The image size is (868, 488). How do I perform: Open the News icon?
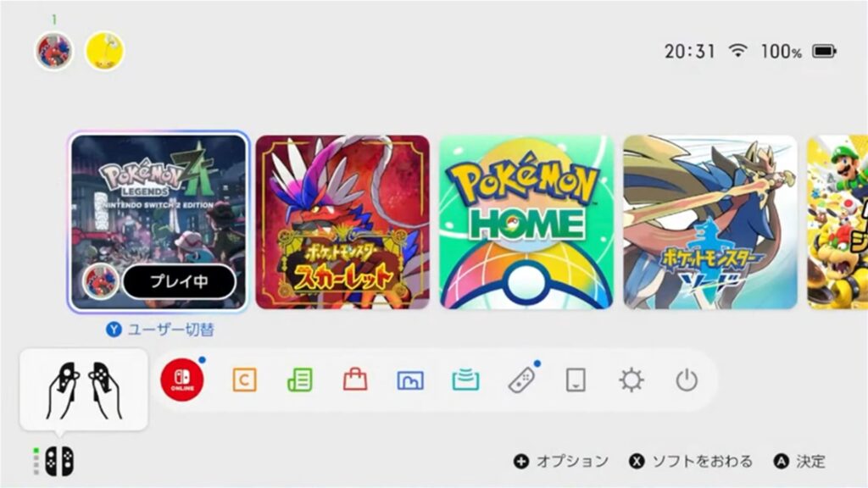[x=299, y=380]
